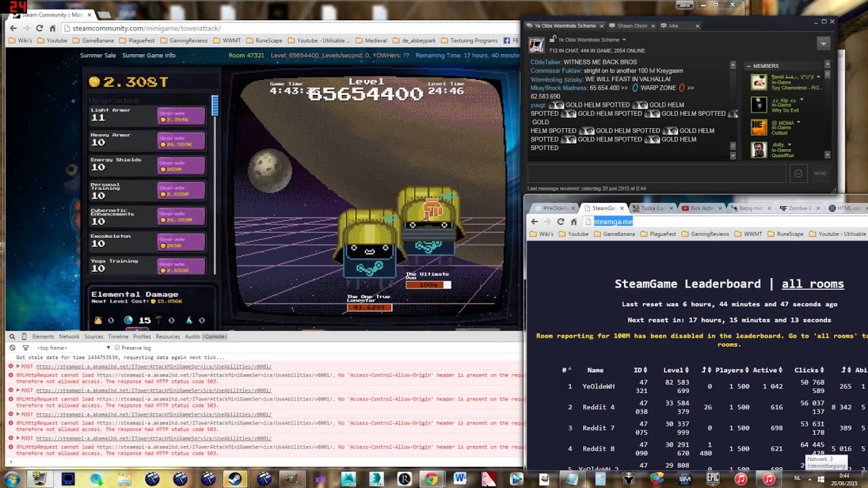Click the Steam chat message input box
Viewport: 868px width, 488px height.
pyautogui.click(x=656, y=174)
